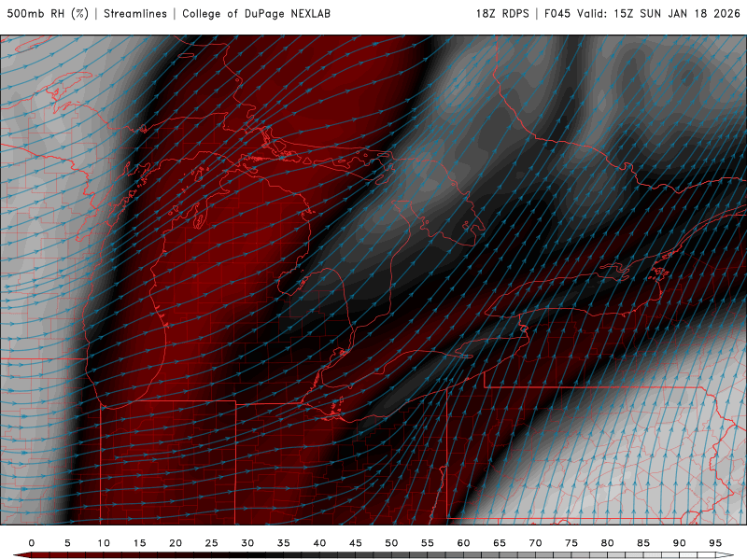Click the '0' color bar label
Screen dimensions: 747x560
coord(32,543)
